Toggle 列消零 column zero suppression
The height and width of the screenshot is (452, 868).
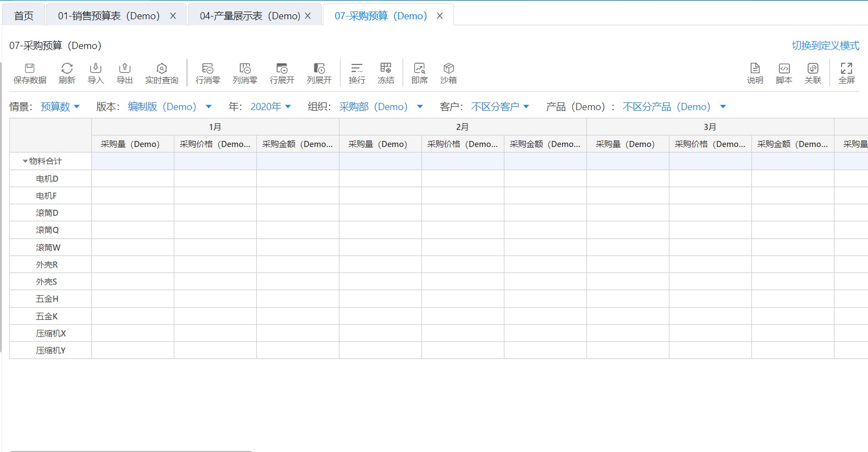click(x=245, y=68)
